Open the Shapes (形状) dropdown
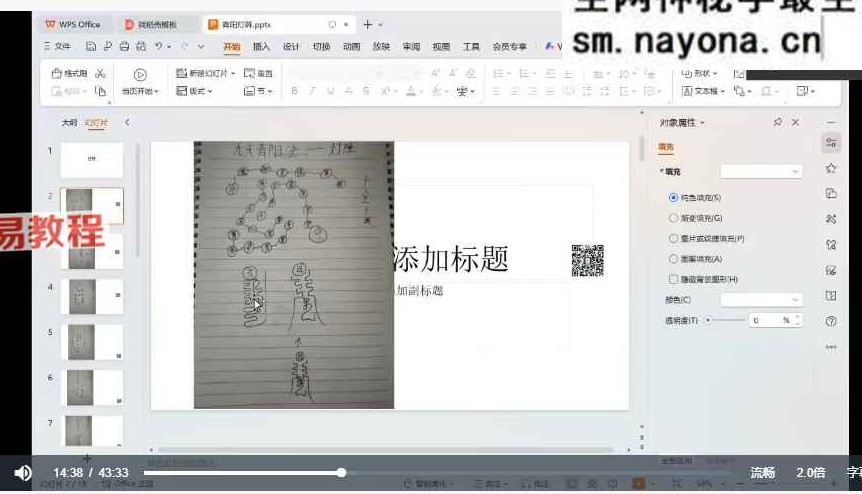 [699, 73]
